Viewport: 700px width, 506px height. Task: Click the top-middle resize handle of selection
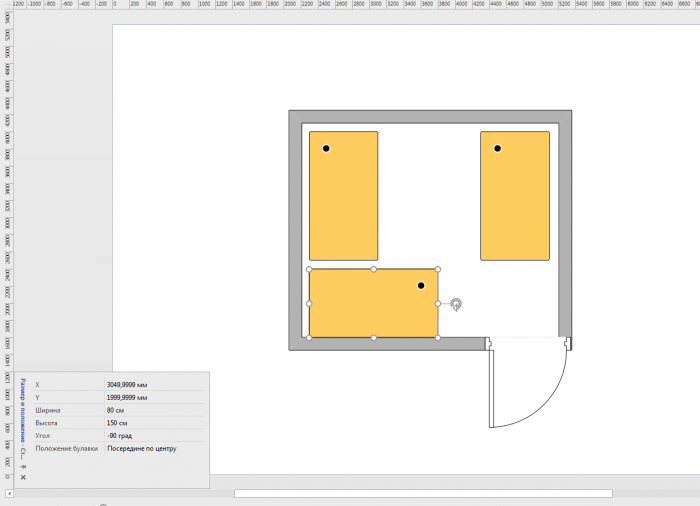click(x=374, y=269)
